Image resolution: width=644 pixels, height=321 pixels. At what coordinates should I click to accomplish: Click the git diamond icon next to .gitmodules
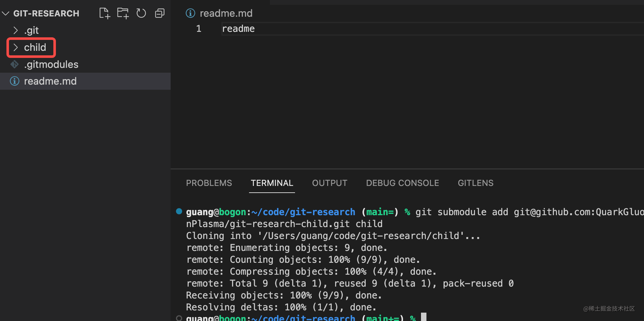click(x=14, y=64)
